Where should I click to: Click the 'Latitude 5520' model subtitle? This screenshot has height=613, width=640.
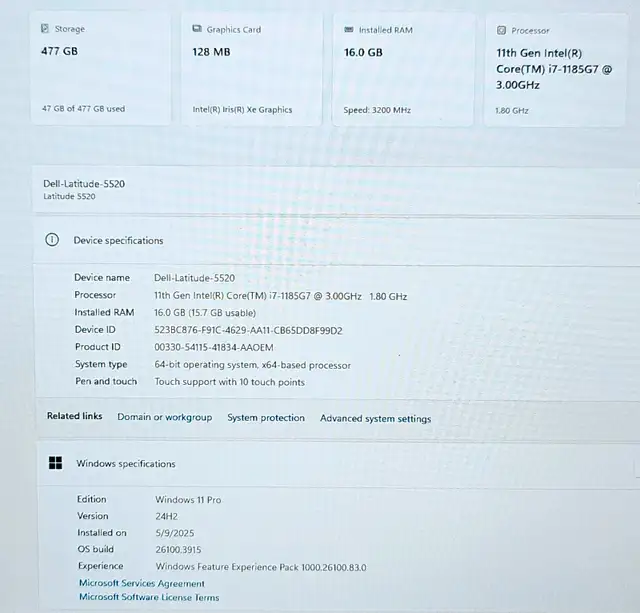click(69, 196)
